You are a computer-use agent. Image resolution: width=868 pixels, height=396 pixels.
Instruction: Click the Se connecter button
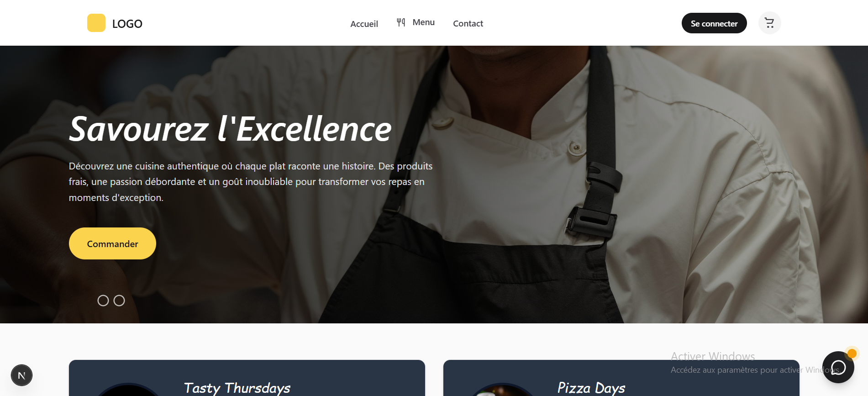714,23
